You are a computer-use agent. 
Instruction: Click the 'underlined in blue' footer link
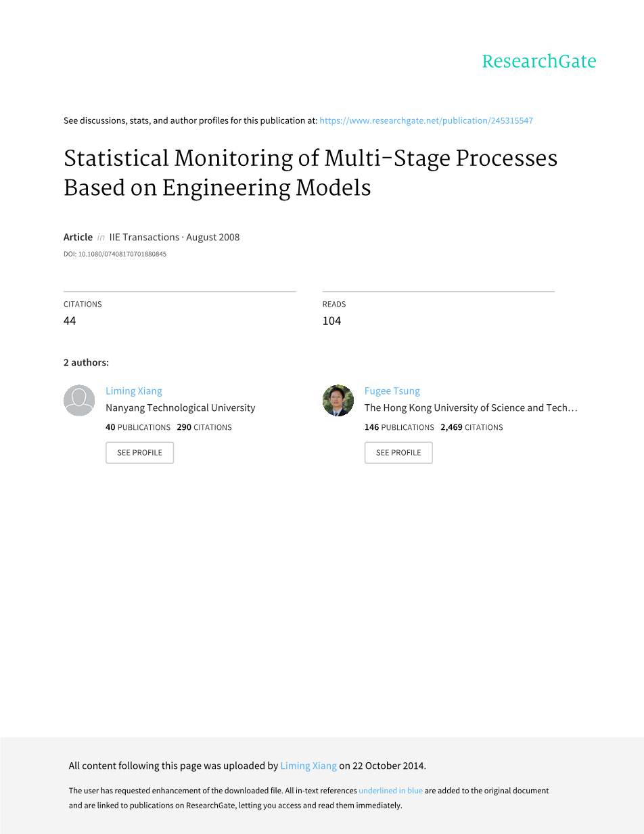[390, 791]
